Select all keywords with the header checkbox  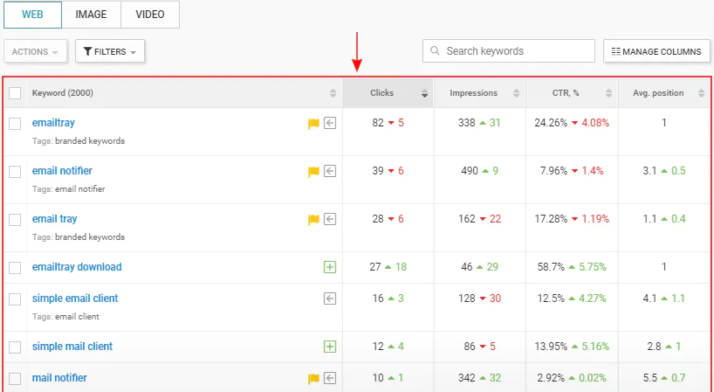[x=15, y=93]
